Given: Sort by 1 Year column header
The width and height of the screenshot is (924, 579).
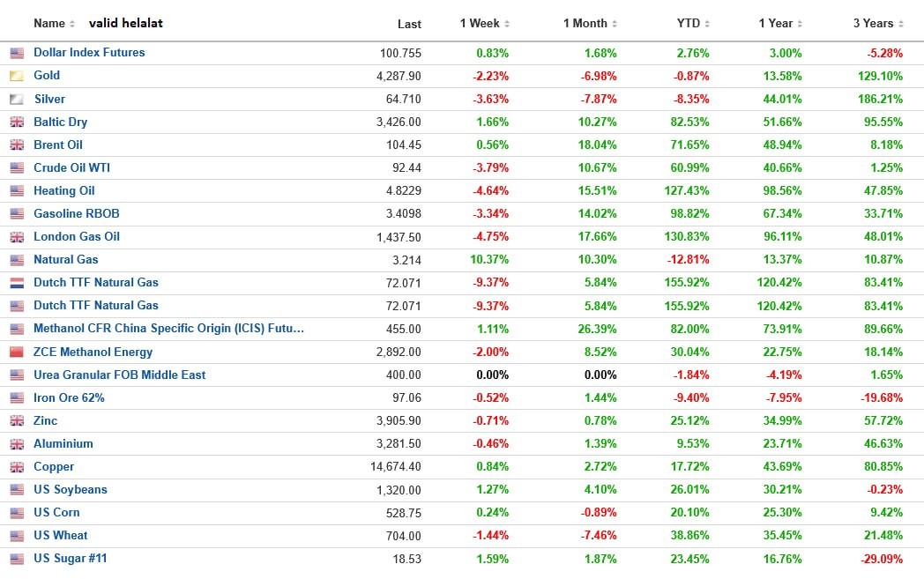Looking at the screenshot, I should click(x=780, y=24).
